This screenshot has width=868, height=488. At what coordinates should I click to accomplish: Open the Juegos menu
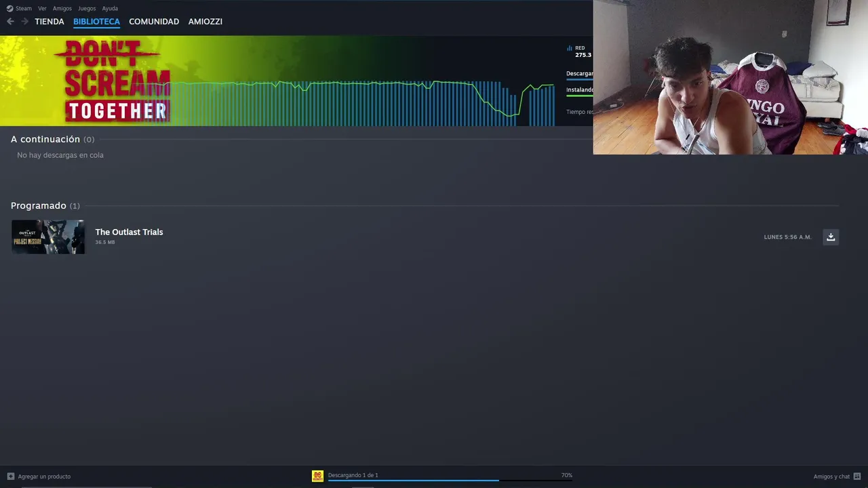click(x=87, y=8)
